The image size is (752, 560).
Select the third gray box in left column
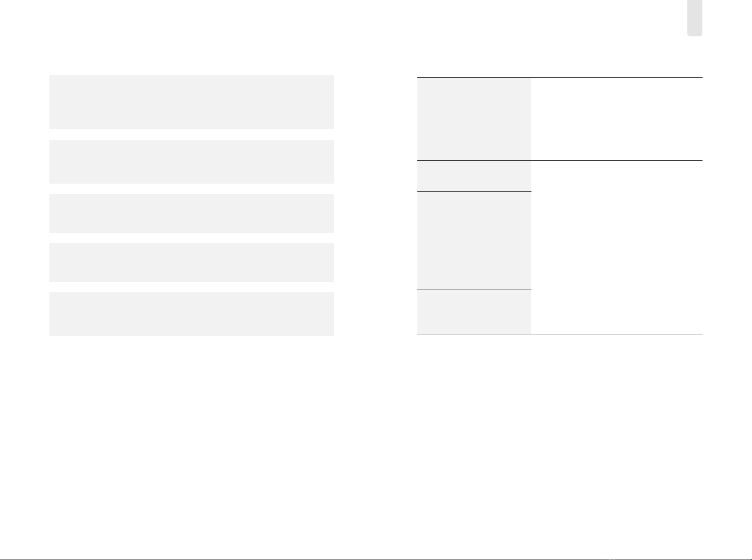tap(192, 213)
